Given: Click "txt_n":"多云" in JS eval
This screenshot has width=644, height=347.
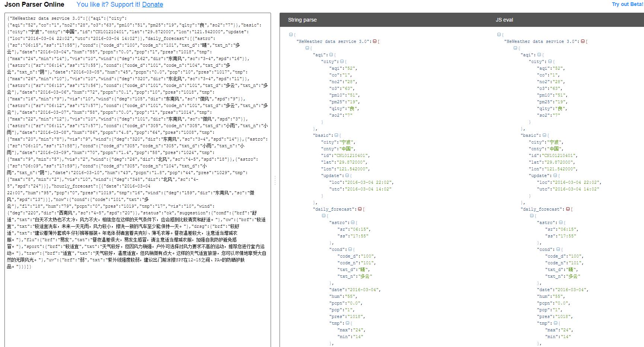Looking at the screenshot, I should (x=563, y=276).
